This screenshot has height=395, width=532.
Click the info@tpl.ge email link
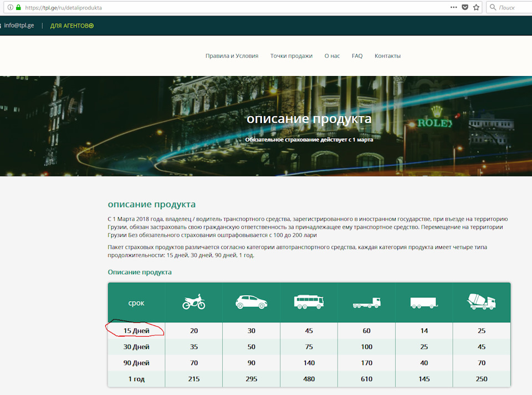(x=19, y=26)
